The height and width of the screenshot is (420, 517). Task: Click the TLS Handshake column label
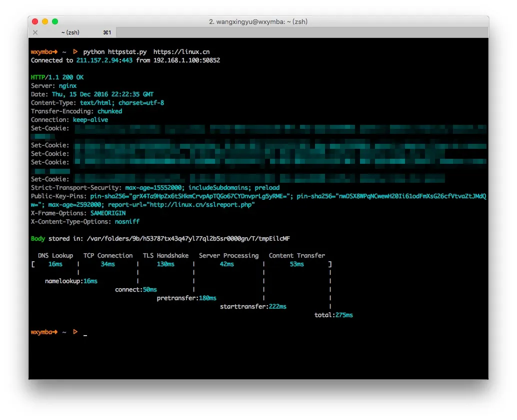pos(166,255)
